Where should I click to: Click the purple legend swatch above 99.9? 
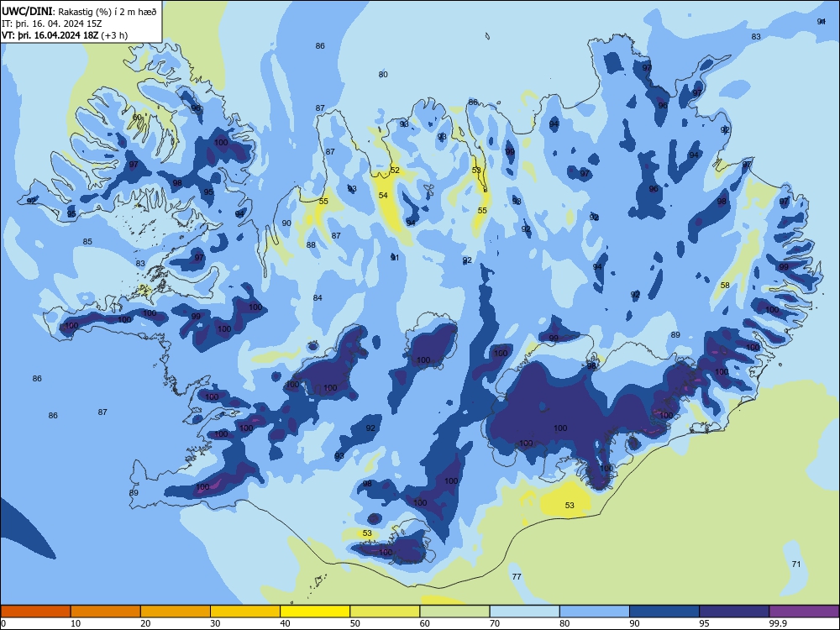click(804, 612)
